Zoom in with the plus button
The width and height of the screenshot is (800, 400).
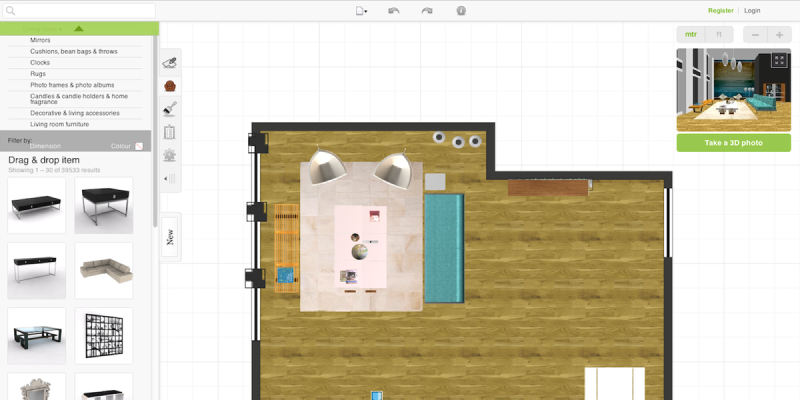click(x=780, y=35)
